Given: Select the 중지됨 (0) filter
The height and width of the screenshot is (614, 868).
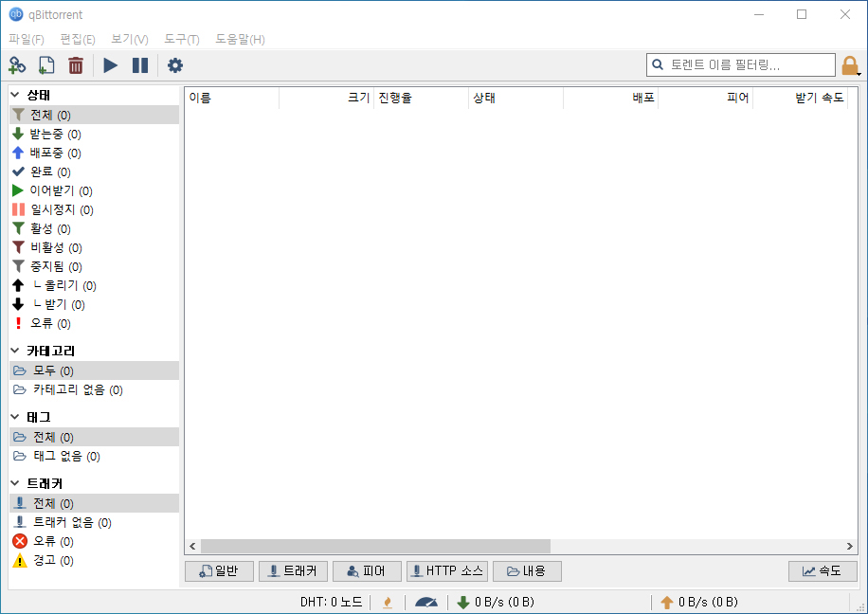Looking at the screenshot, I should tap(94, 266).
